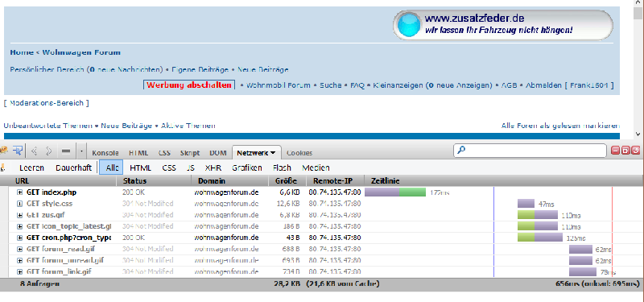Click the Firebug back arrow icon
644x302 pixels.
pos(35,151)
